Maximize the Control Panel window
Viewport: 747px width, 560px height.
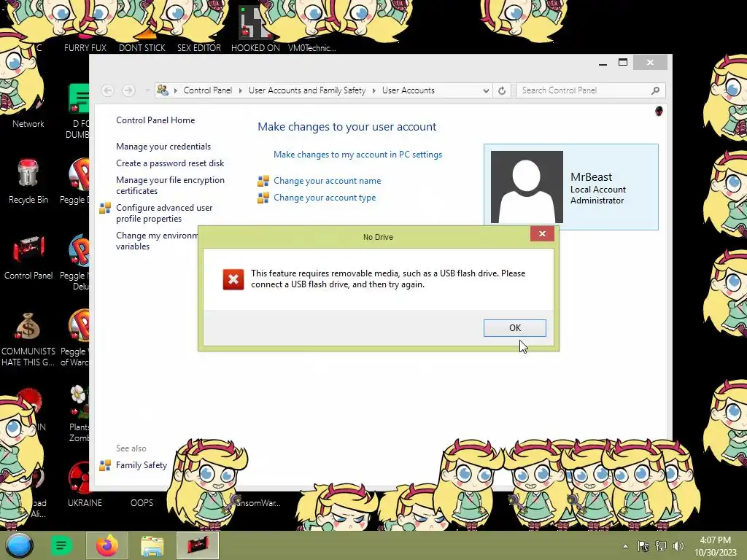click(x=623, y=63)
